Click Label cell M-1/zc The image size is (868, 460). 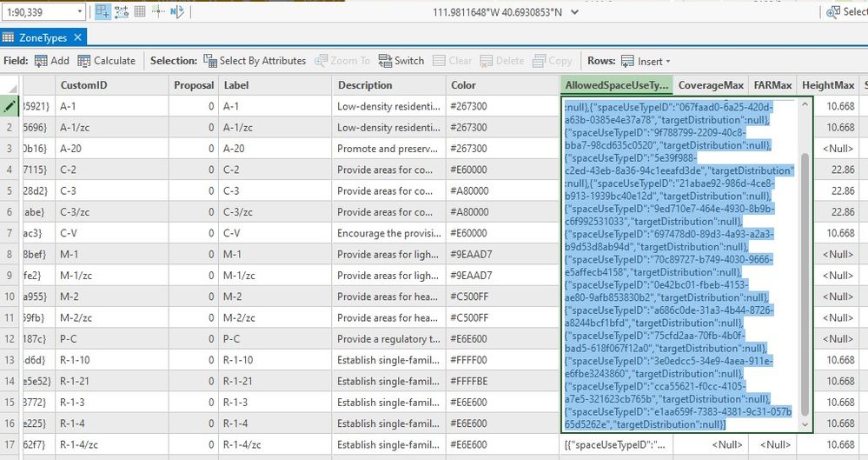pyautogui.click(x=275, y=276)
